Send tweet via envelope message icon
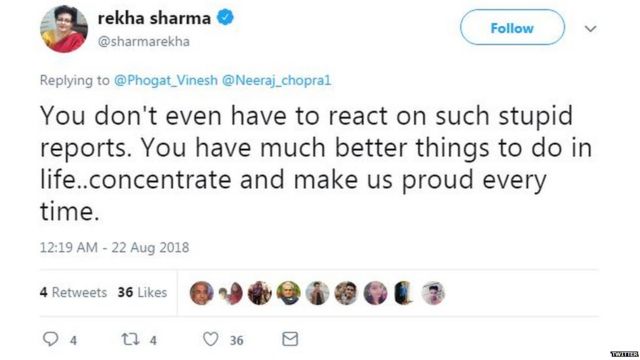The image size is (640, 360). click(x=290, y=339)
